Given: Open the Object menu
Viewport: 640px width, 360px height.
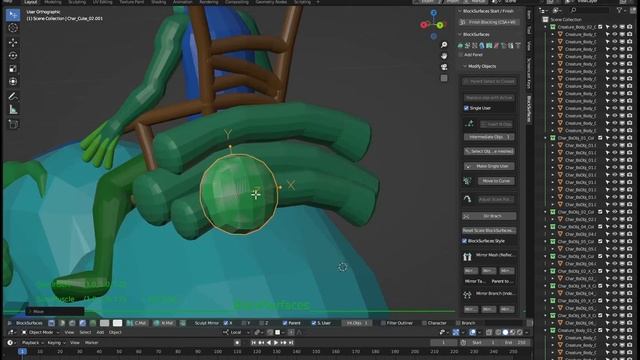Looking at the screenshot, I should pyautogui.click(x=115, y=332).
